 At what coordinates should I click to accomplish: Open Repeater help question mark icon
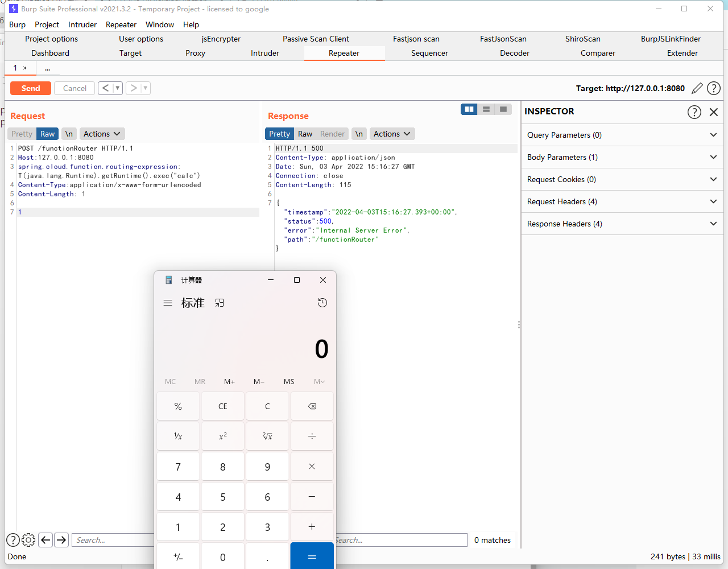[x=713, y=88]
